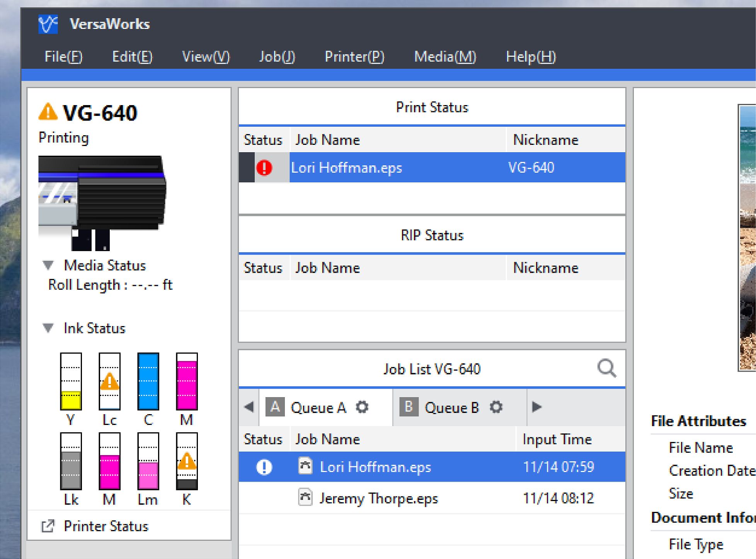
Task: Click RIP Status Job Name column header
Action: [398, 268]
